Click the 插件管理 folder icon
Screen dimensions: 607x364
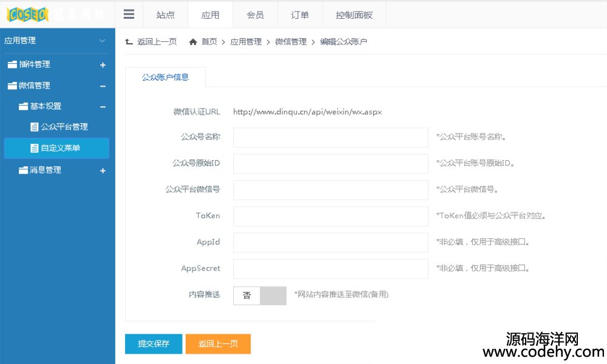pos(12,64)
